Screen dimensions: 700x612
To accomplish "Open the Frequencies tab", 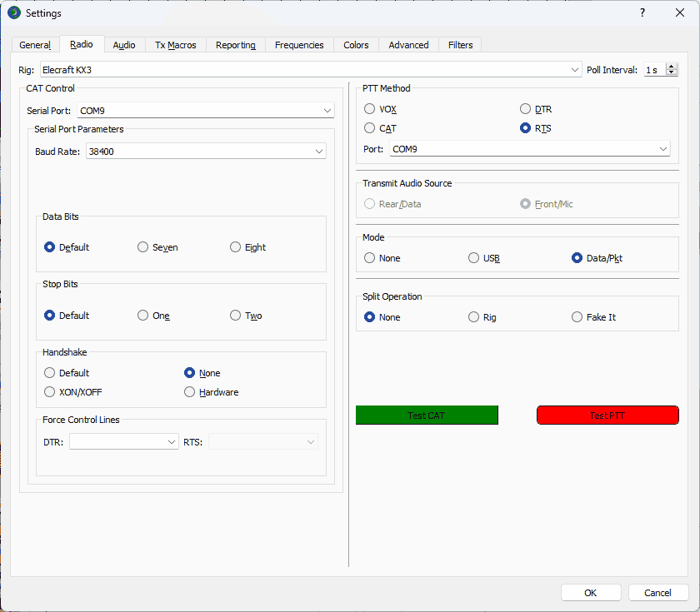I will [x=299, y=45].
